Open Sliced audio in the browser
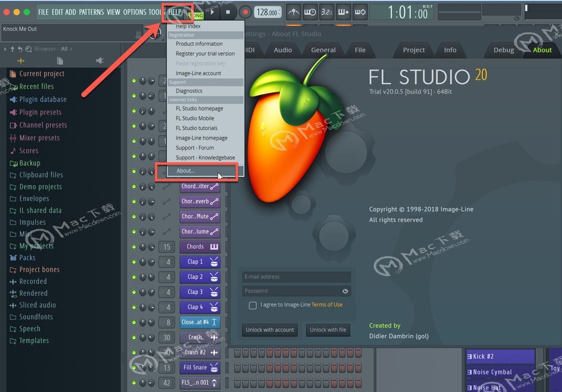 pos(33,305)
